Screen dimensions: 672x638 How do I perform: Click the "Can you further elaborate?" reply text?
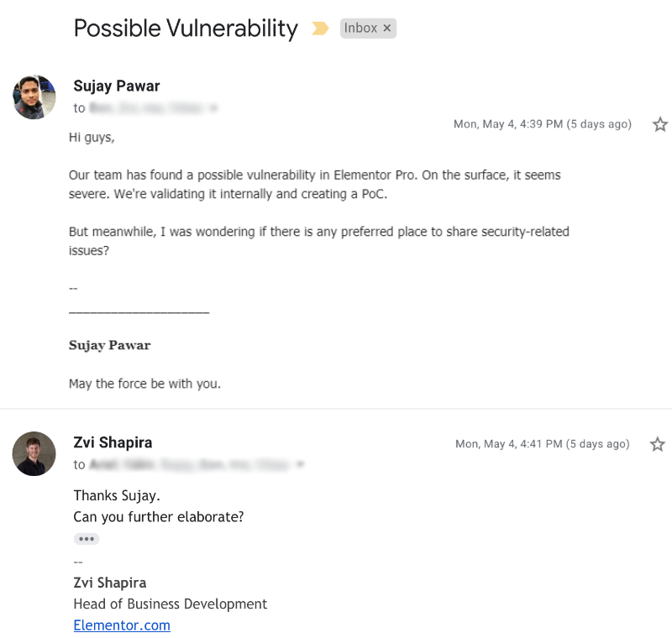coord(159,517)
